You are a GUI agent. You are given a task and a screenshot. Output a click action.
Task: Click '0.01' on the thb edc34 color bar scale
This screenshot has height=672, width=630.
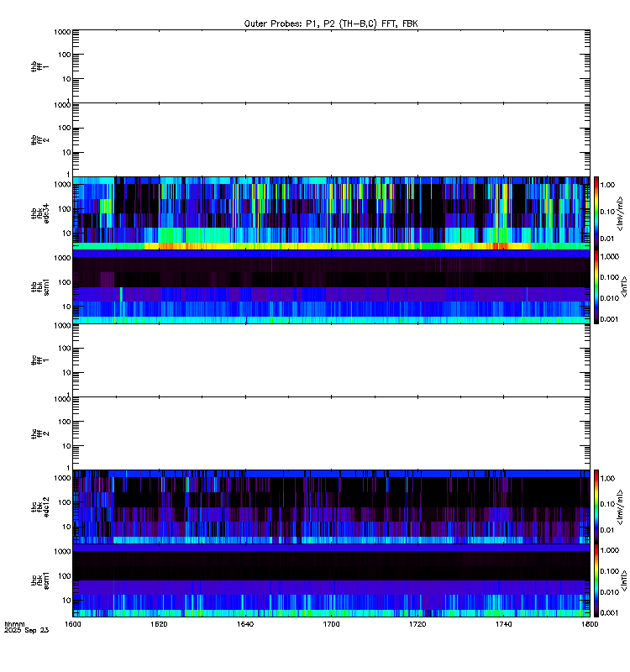click(x=607, y=239)
